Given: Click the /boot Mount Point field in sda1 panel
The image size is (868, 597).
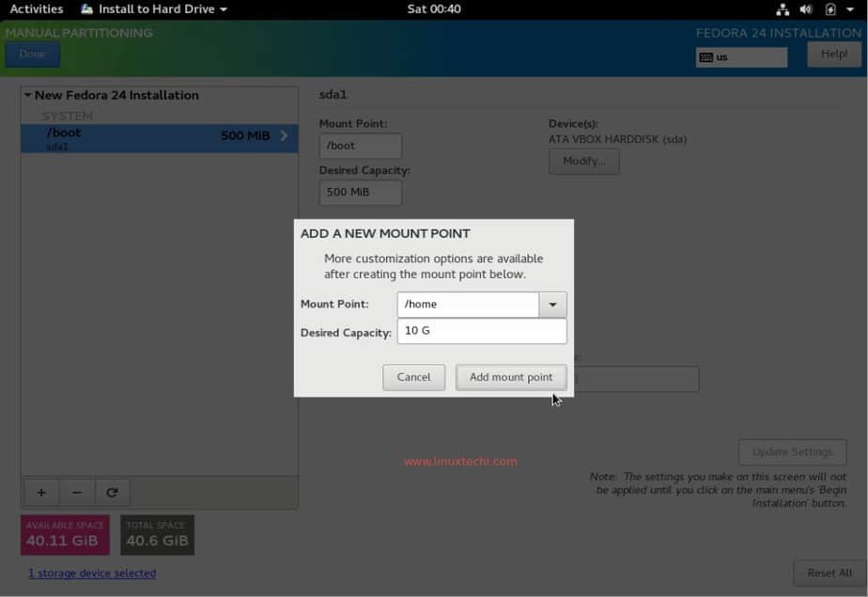Looking at the screenshot, I should pos(361,147).
